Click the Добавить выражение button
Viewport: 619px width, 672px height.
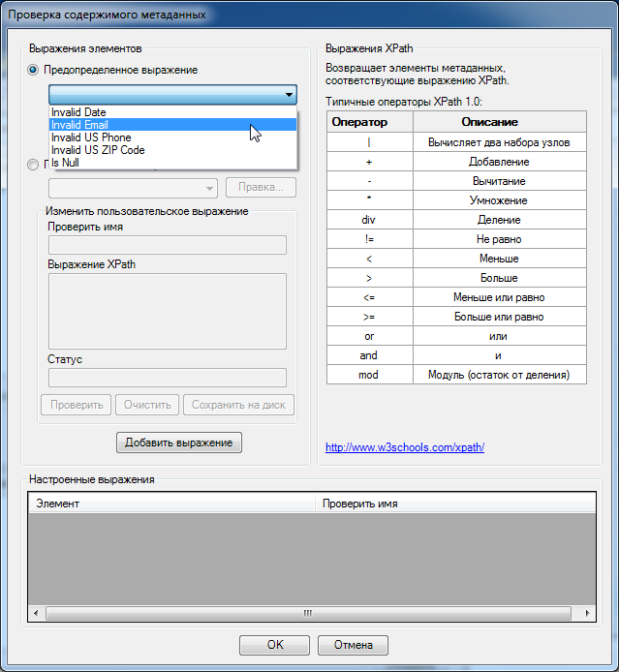click(x=178, y=443)
